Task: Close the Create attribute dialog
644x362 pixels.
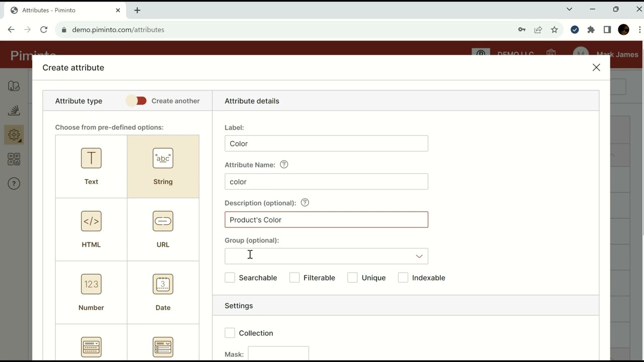Action: pos(596,67)
